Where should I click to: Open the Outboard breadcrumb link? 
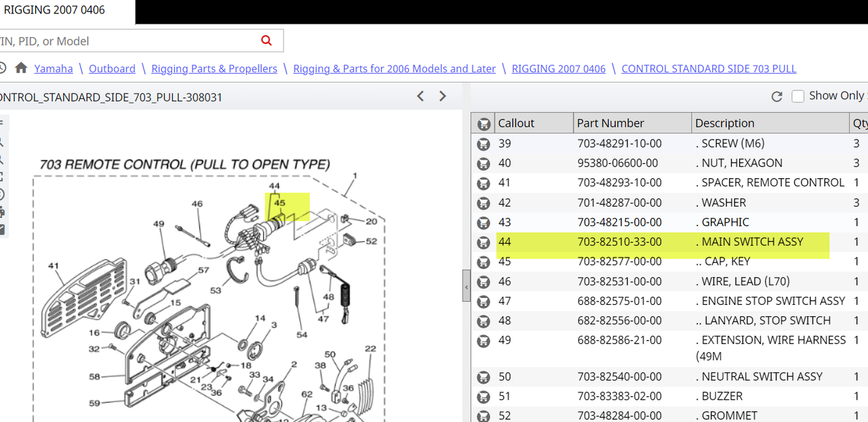tap(112, 68)
